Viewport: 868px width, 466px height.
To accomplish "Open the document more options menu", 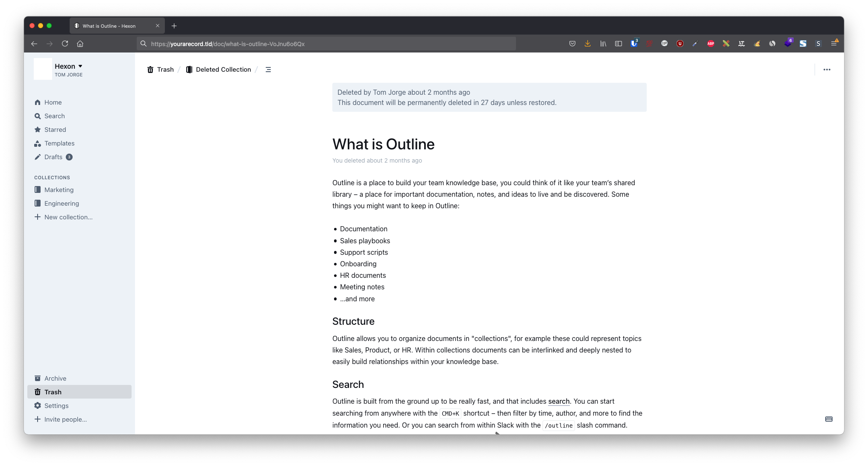I will pyautogui.click(x=827, y=70).
